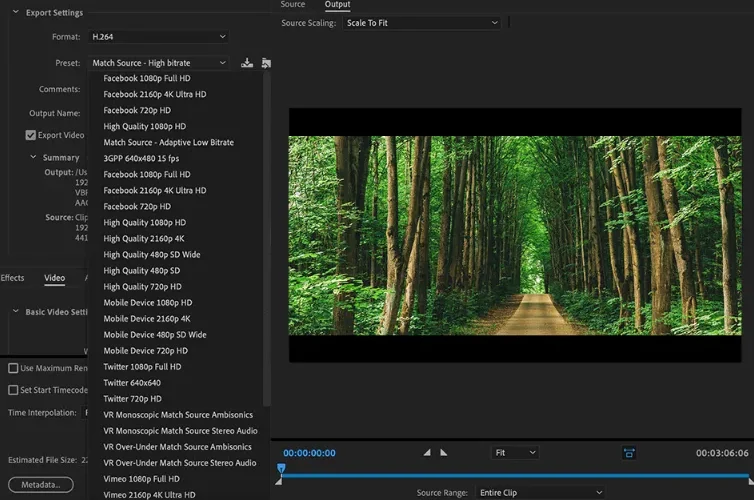Enable Set Start Timecode checkbox

(13, 390)
